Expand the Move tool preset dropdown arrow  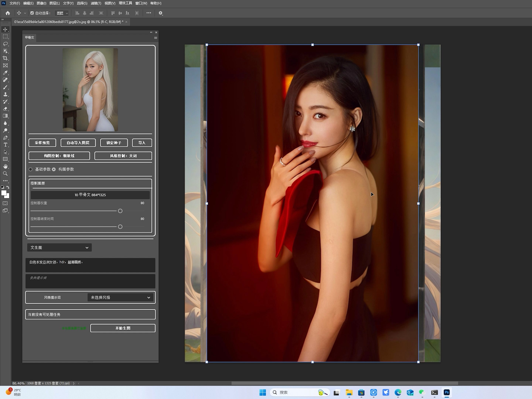[x=25, y=13]
